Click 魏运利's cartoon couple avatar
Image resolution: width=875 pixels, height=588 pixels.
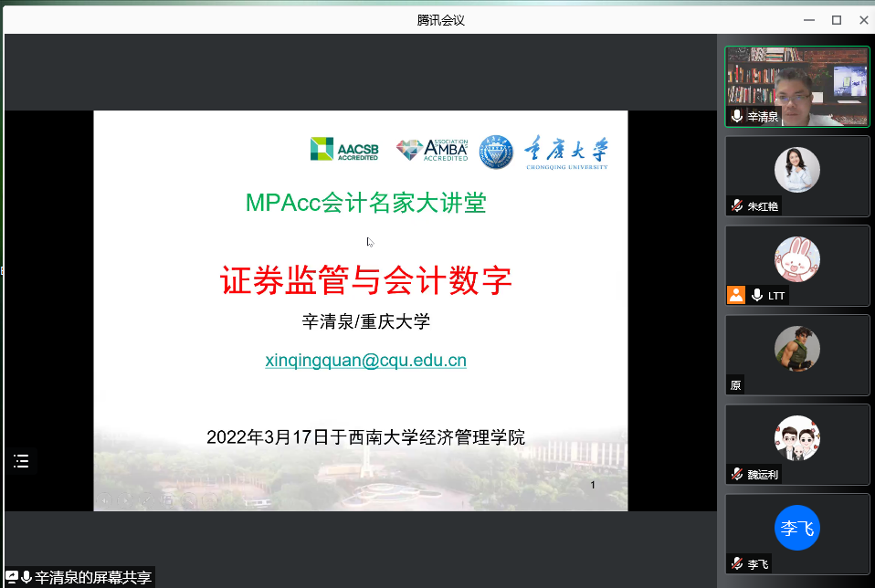796,438
